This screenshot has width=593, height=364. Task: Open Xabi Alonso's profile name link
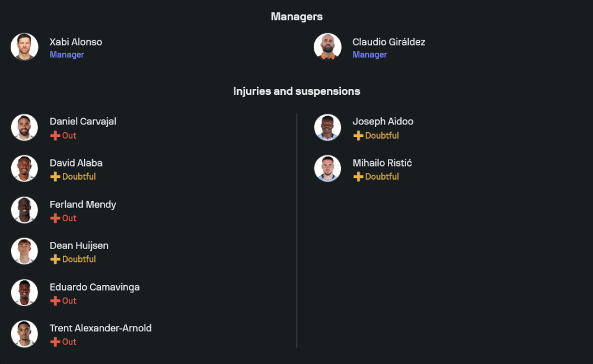coord(76,42)
